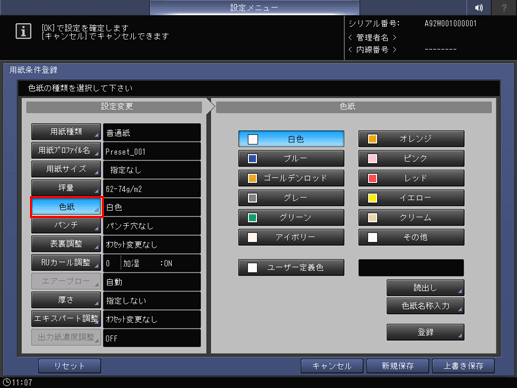Select アイボリー ivory paper color

(291, 237)
